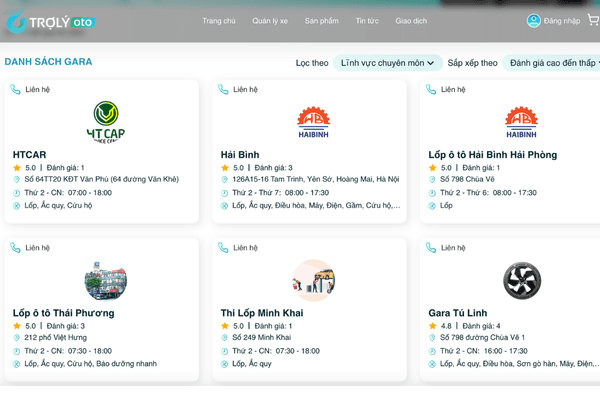This screenshot has width=600, height=400.
Task: Click phone icon on Lốp ô tô Hải Bình Hải Phòng card
Action: (x=431, y=89)
